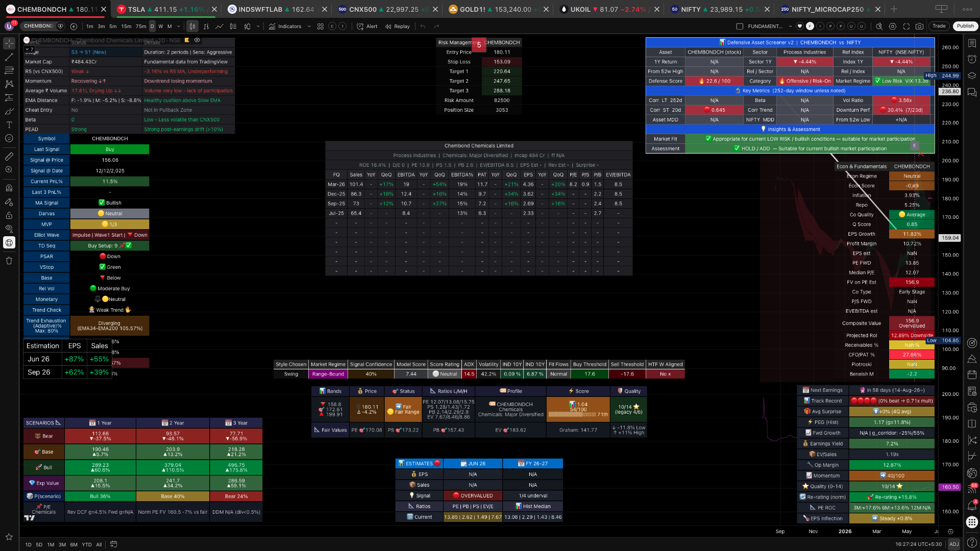Image resolution: width=980 pixels, height=551 pixels.
Task: Open the Fibonacci and Gann tools
Action: coord(9,70)
